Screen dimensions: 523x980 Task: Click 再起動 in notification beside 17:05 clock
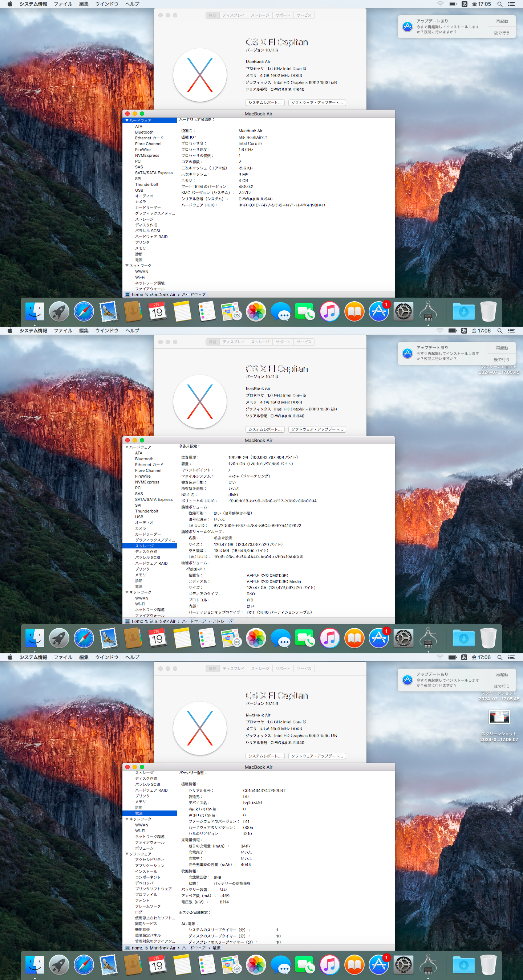pyautogui.click(x=502, y=21)
